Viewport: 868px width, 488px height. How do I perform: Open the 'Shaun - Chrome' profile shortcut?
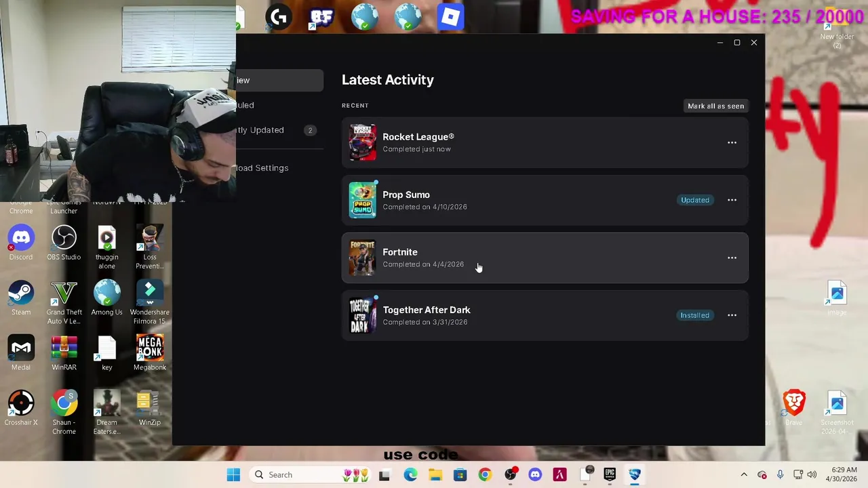point(64,413)
